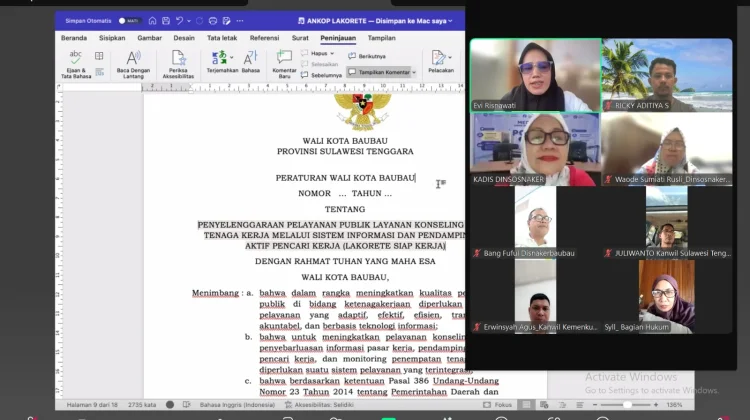Select Draft view icon in status bar
This screenshot has width=750, height=420.
click(x=580, y=405)
